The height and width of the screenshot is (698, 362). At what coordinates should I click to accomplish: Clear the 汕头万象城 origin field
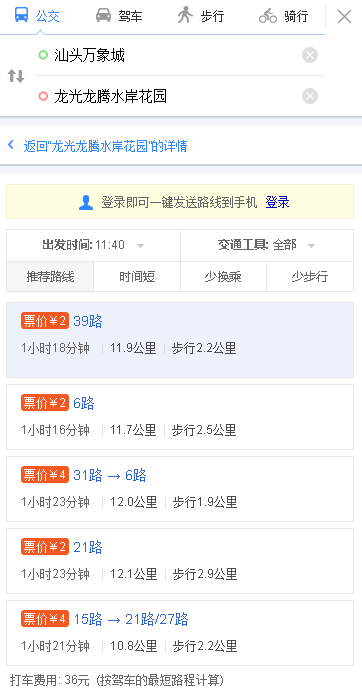pyautogui.click(x=310, y=55)
